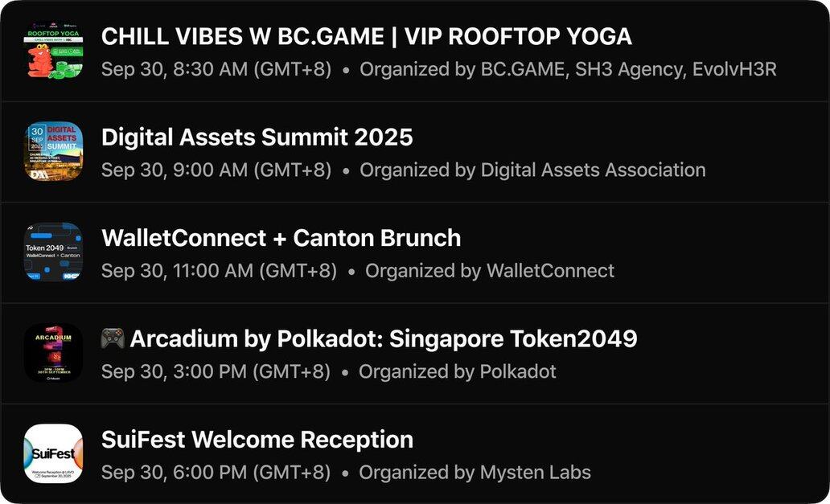Click Organized by WalletConnect text

(x=490, y=271)
